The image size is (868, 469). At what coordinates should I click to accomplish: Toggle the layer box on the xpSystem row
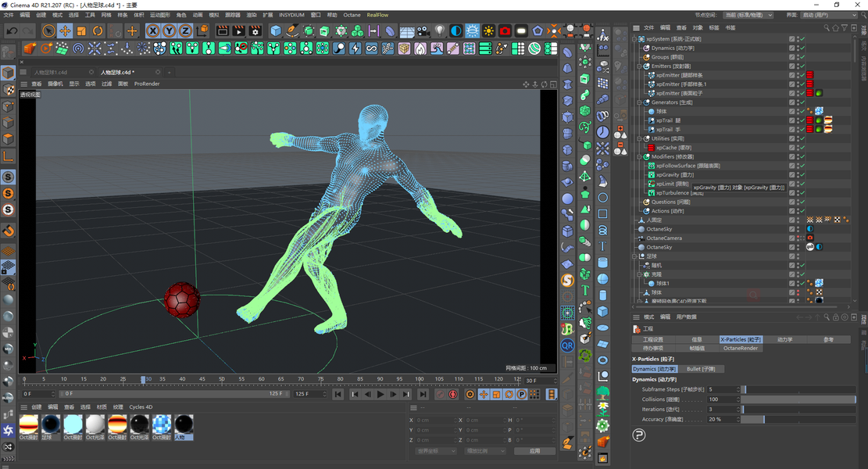(x=791, y=39)
